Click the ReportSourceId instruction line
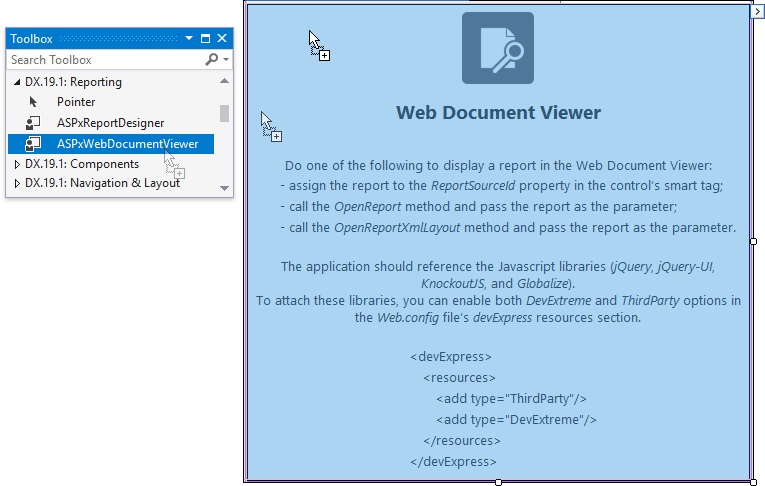The image size is (765, 486). click(x=502, y=186)
